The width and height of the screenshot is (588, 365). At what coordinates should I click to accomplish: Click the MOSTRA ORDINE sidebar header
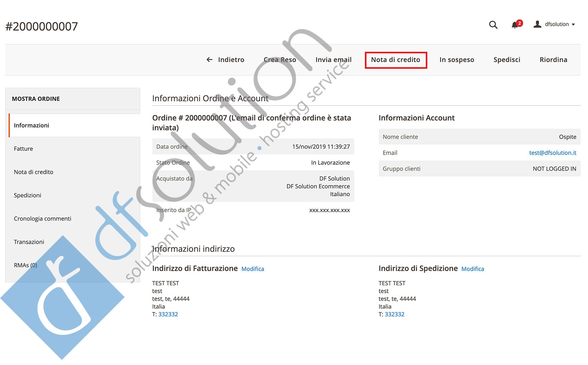tap(36, 99)
